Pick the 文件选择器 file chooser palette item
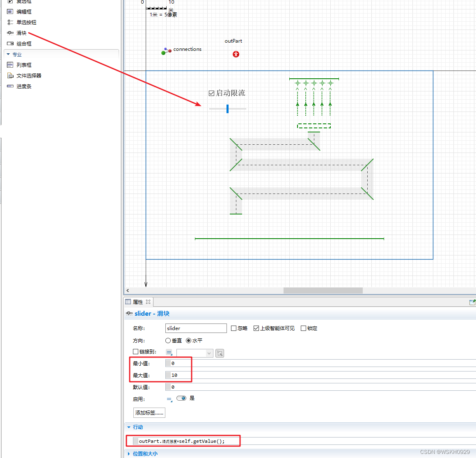This screenshot has height=458, width=476. [x=24, y=75]
